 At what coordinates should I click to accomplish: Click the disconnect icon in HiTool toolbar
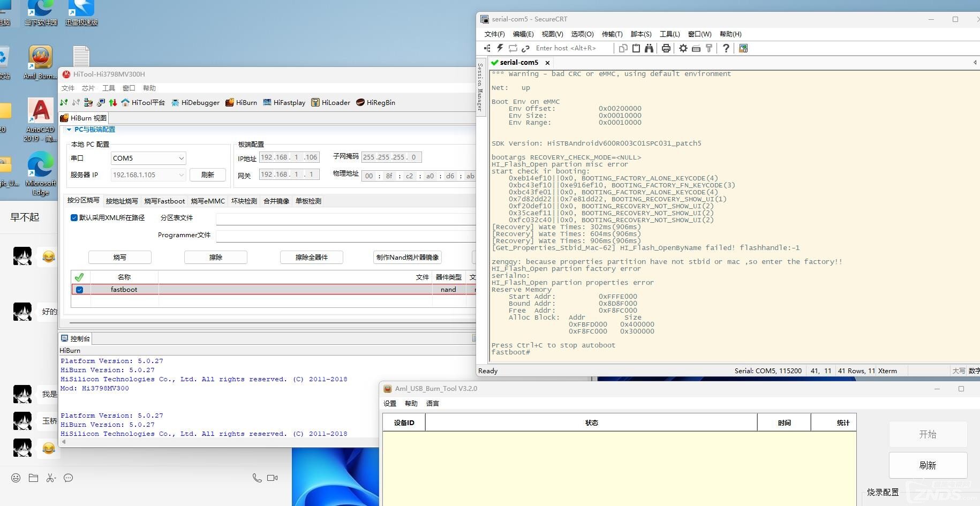(x=76, y=102)
